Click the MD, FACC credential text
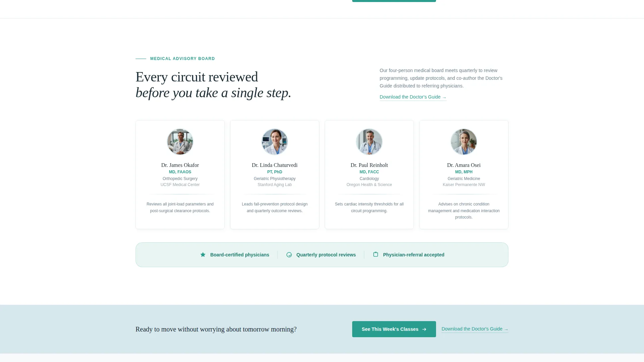644x362 pixels. tap(369, 172)
